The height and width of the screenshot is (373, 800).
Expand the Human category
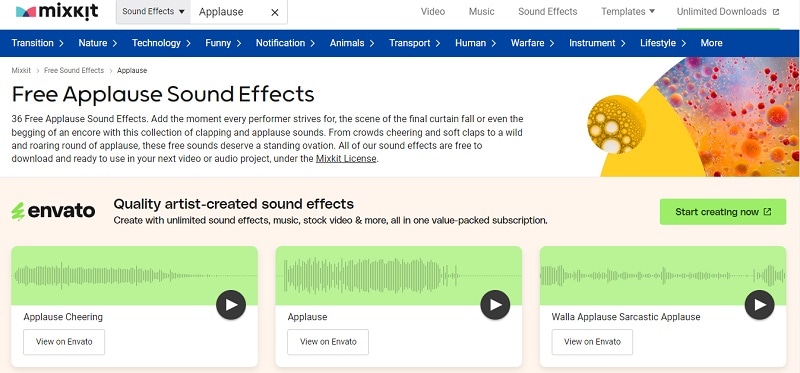476,43
